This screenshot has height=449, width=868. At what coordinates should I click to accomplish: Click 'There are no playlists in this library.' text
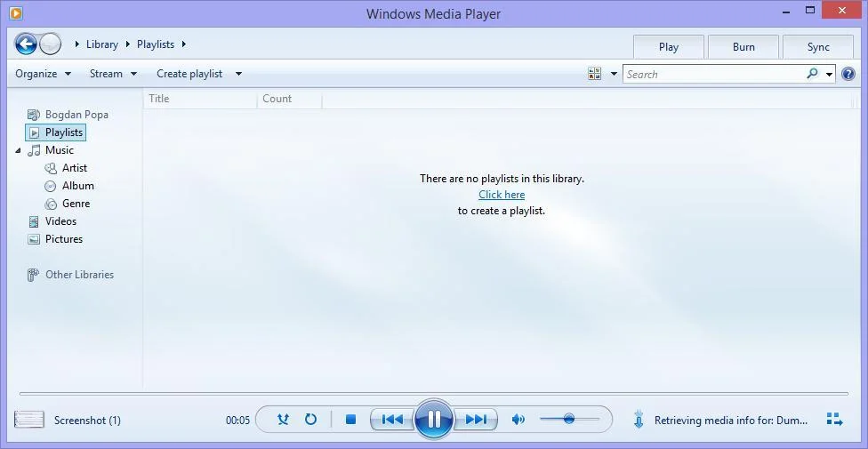502,179
